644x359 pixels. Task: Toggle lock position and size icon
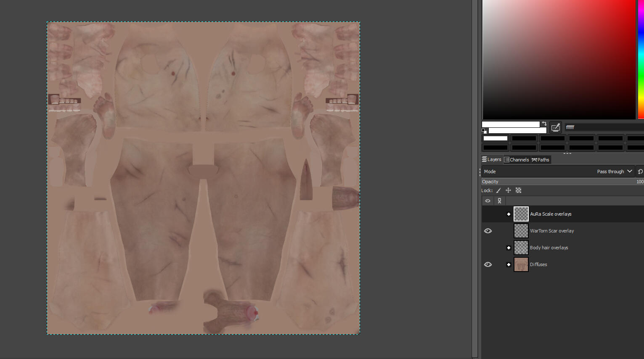click(508, 190)
